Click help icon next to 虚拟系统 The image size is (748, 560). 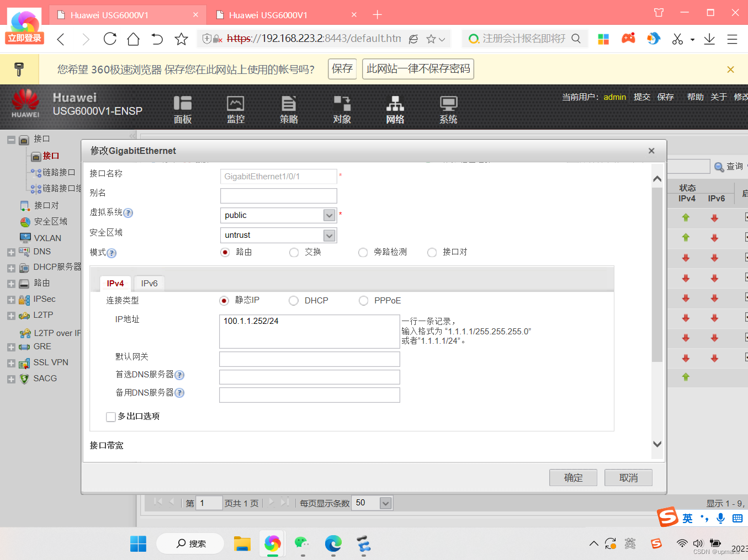tap(128, 213)
